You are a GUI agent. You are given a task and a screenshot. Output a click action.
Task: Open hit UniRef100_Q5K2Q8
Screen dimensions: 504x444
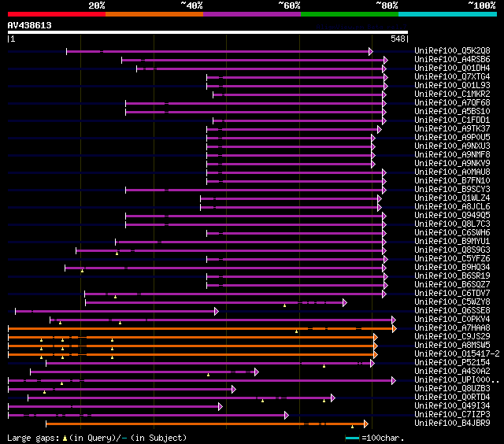[x=452, y=50]
